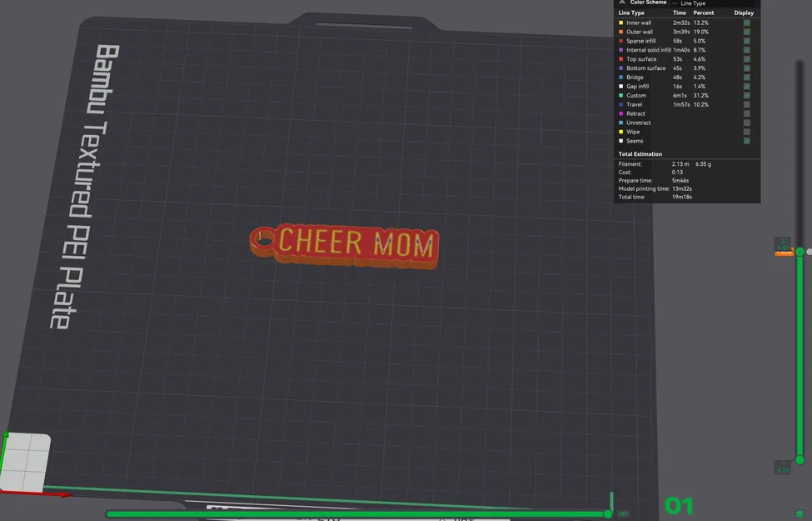Click the Model printing time value 13m32s
Screen dimensions: 812x521
682,188
